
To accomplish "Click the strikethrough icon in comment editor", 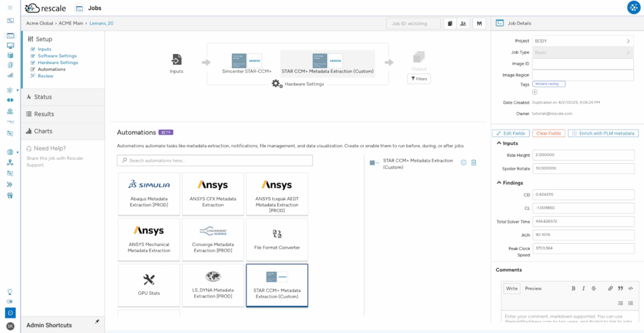I will 594,288.
